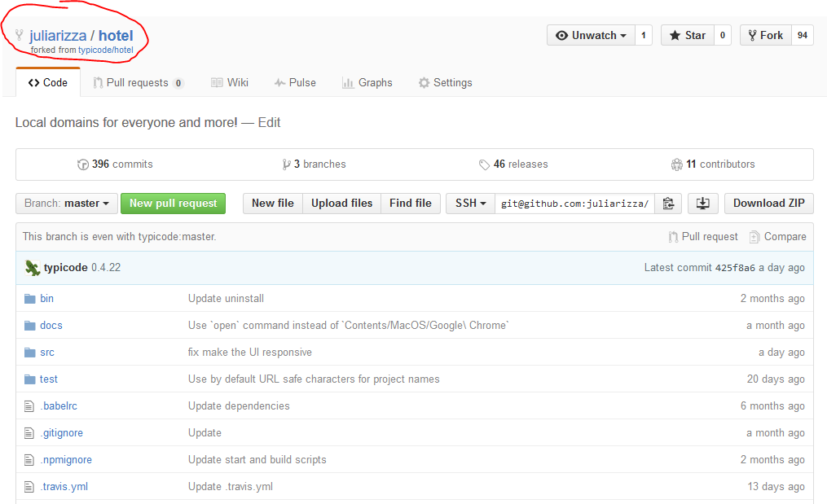Image resolution: width=827 pixels, height=504 pixels.
Task: Edit the repository description
Action: 269,123
